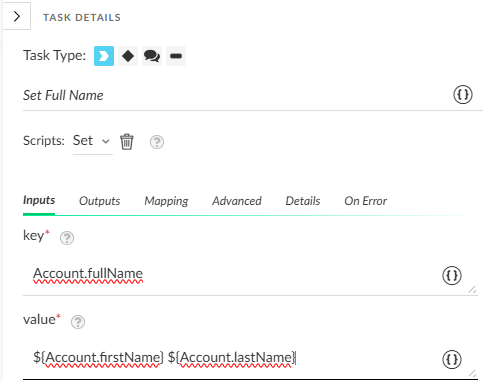Select the diamond decision task type
The height and width of the screenshot is (380, 503).
click(x=128, y=56)
